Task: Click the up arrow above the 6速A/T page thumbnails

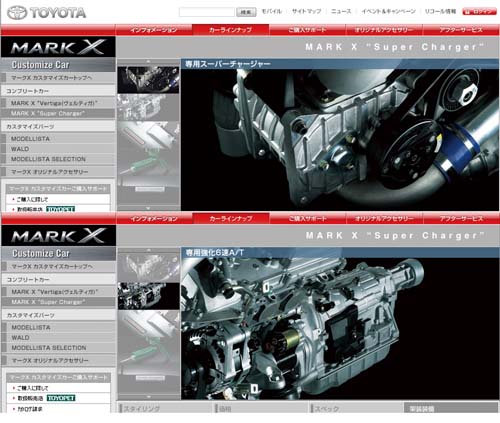Action: pos(148,250)
